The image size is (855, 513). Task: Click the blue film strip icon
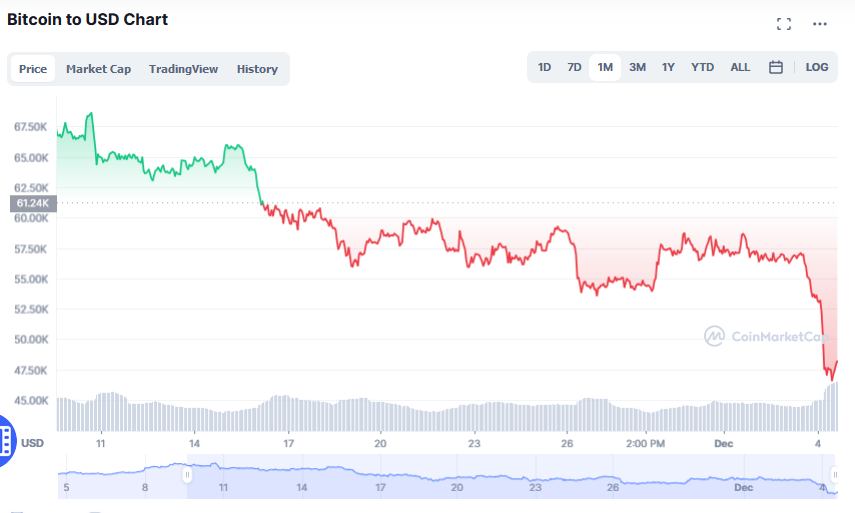click(7, 440)
